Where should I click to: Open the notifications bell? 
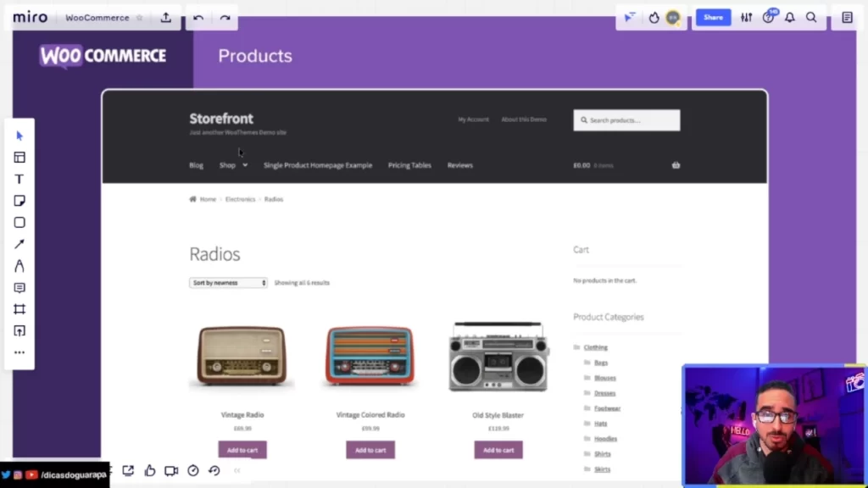click(x=790, y=18)
